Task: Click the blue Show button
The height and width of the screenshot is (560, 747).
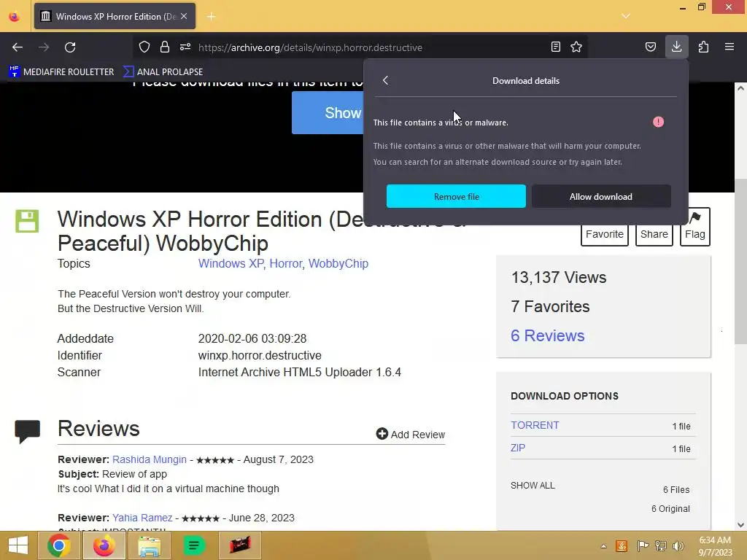Action: [x=329, y=113]
